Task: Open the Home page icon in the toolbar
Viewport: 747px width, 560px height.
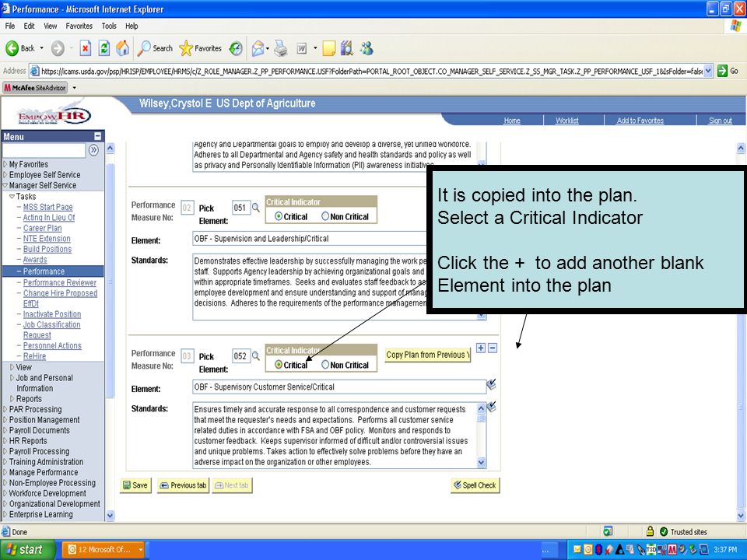Action: (123, 48)
